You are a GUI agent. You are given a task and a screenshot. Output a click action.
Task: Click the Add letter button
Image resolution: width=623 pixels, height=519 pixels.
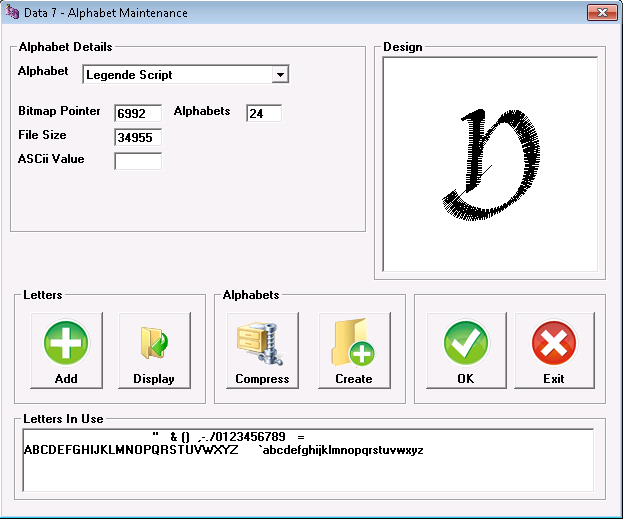(x=66, y=350)
